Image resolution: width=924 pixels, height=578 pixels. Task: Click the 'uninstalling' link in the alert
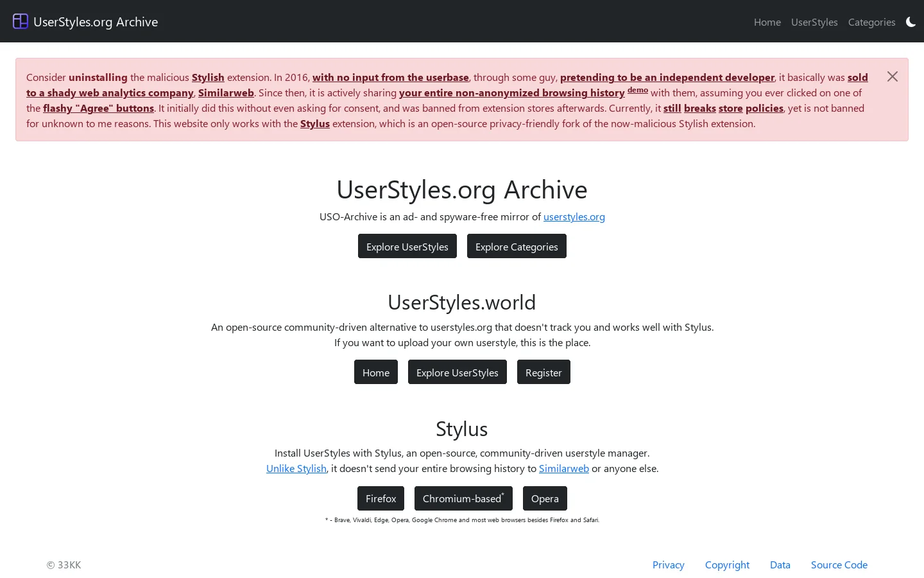(x=98, y=78)
